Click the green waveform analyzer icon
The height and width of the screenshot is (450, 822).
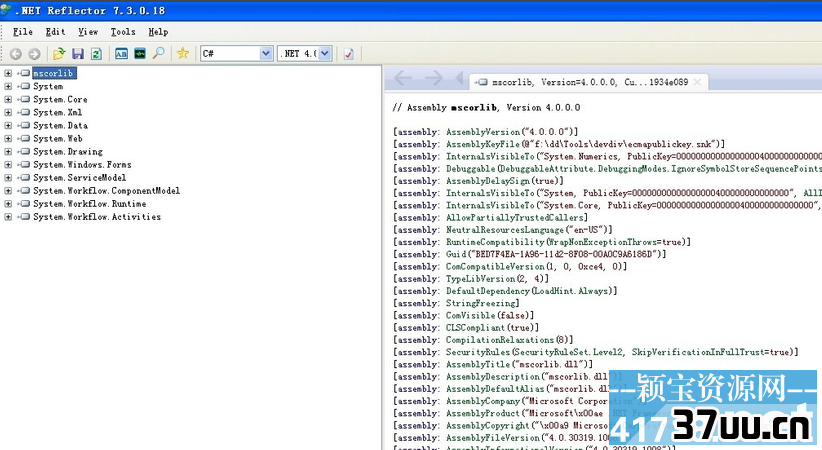[139, 53]
